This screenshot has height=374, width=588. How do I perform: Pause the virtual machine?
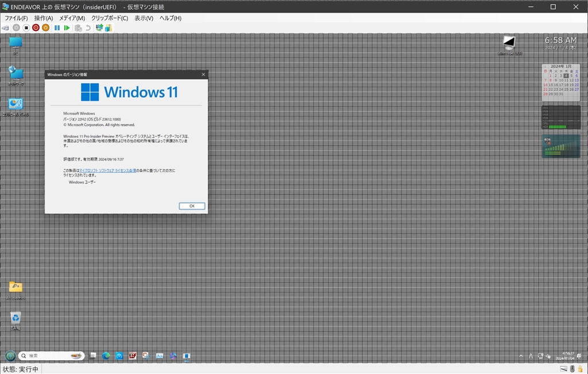tap(57, 28)
